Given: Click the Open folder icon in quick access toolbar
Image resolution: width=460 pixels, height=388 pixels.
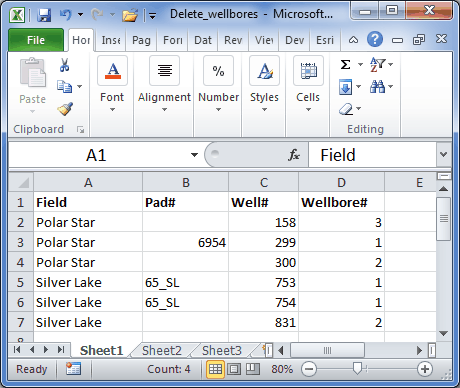Looking at the screenshot, I should click(x=130, y=15).
